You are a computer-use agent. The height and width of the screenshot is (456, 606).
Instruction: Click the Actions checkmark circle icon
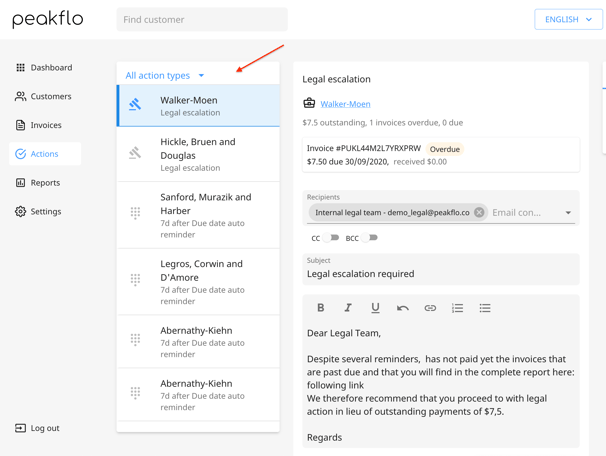click(20, 154)
